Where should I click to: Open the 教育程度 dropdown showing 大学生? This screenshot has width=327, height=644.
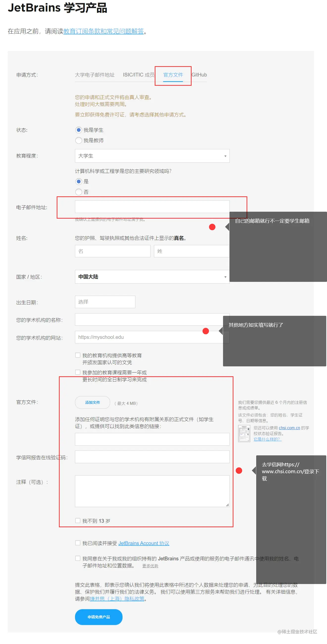[152, 156]
